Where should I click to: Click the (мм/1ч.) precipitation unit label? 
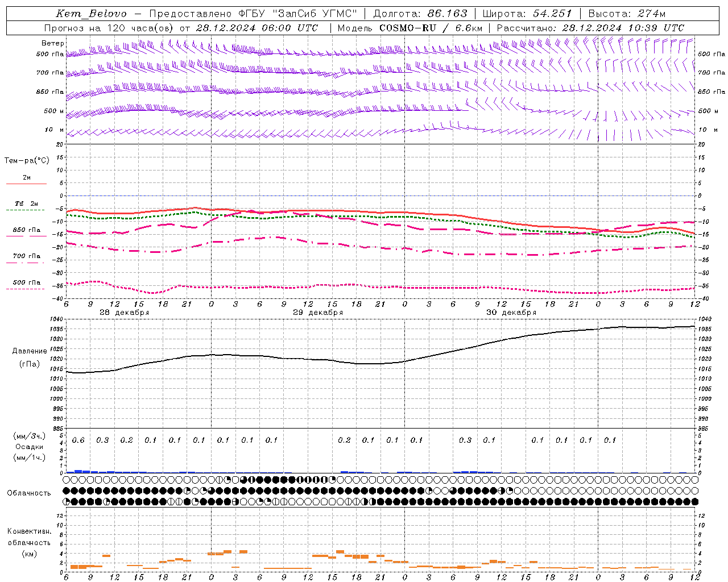30,458
